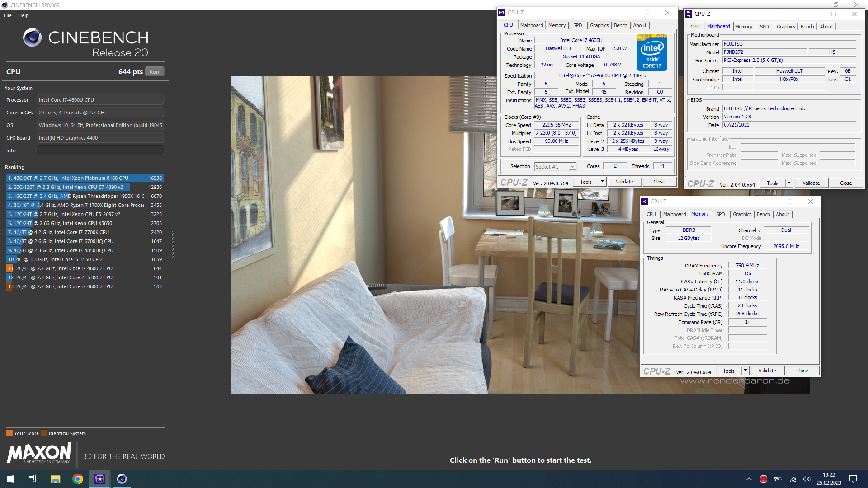Switch to Memory tab in CPU window
This screenshot has height=488, width=868.
[x=557, y=25]
